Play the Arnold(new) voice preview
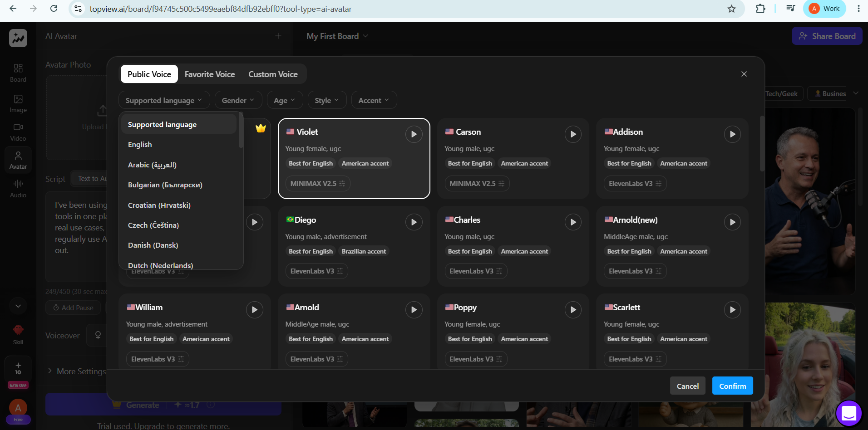Viewport: 868px width, 430px height. [x=732, y=222]
